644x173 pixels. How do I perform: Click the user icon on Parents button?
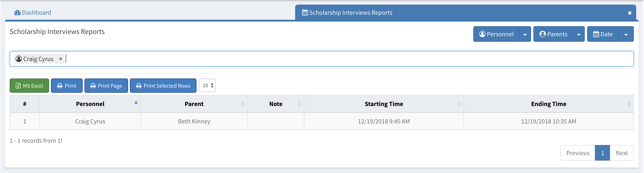(x=543, y=34)
